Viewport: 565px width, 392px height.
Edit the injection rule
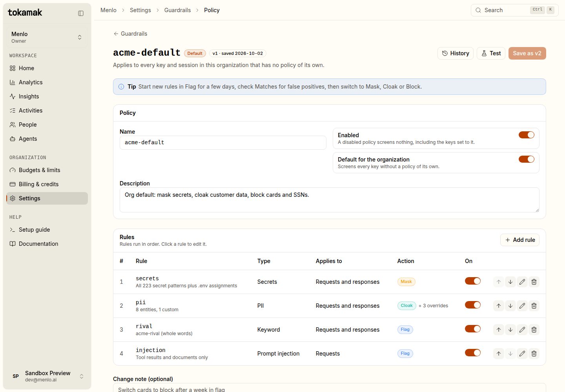[522, 354]
